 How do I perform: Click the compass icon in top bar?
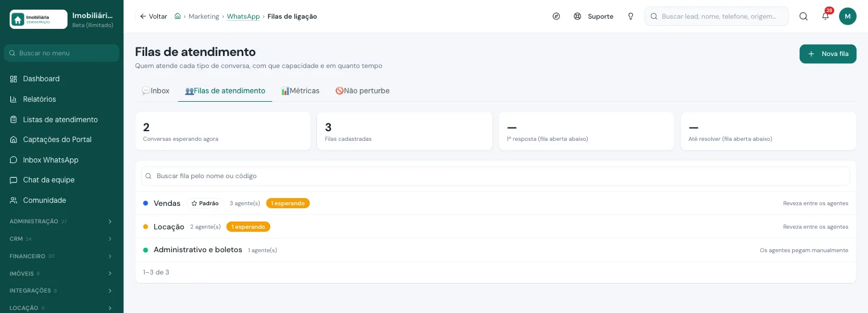[x=556, y=16]
